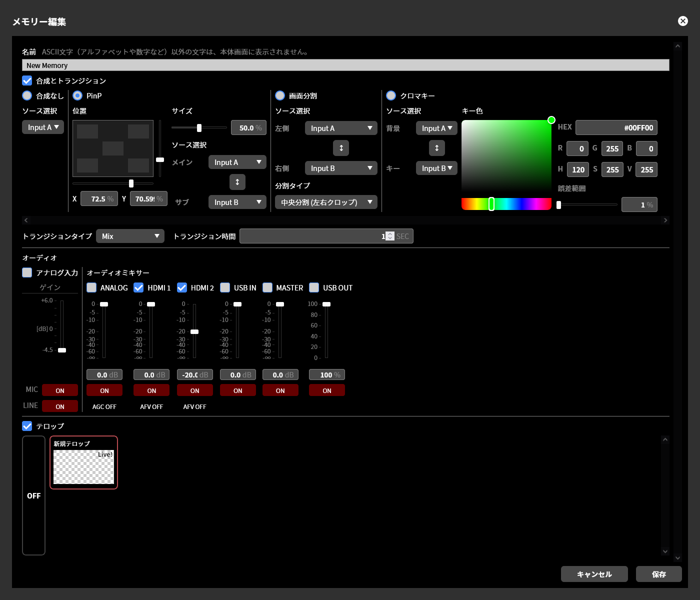Click the analog gain fader handle
The image size is (700, 600).
(x=62, y=350)
